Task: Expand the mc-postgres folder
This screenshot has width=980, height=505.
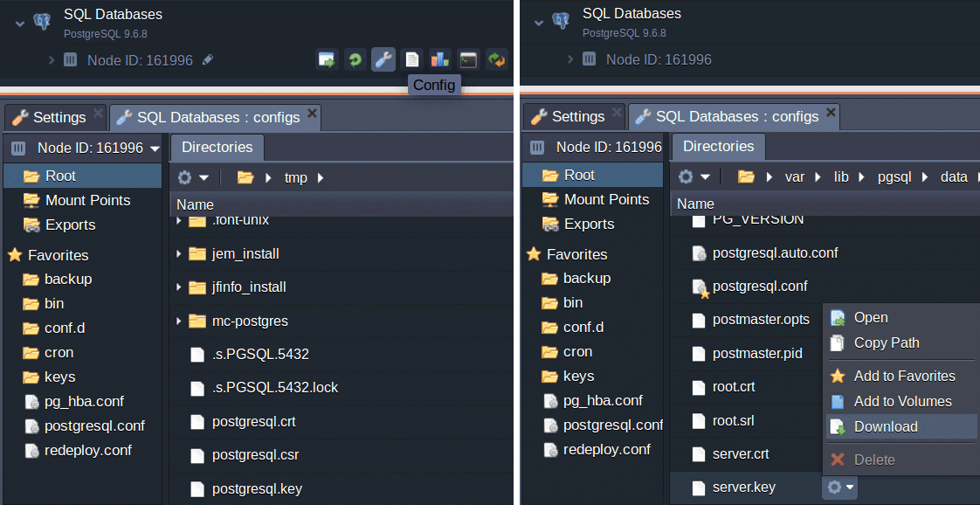Action: [x=179, y=322]
